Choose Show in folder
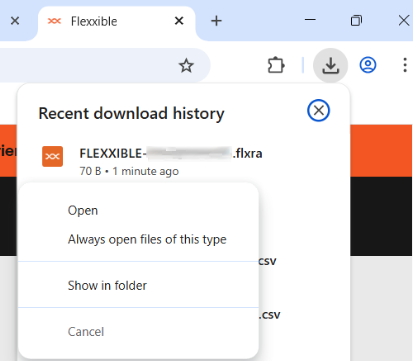Image resolution: width=413 pixels, height=361 pixels. (x=138, y=286)
